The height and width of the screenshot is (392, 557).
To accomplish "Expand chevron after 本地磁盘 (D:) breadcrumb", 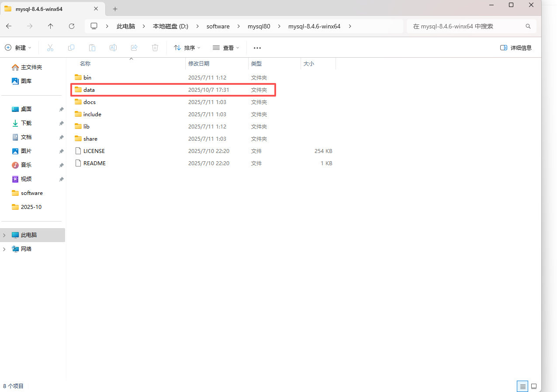I will click(x=197, y=26).
